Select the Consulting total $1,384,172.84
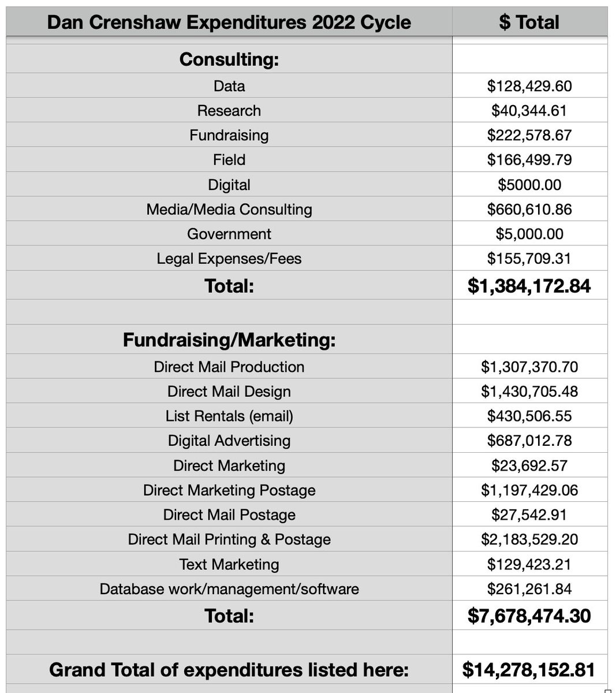 (529, 286)
